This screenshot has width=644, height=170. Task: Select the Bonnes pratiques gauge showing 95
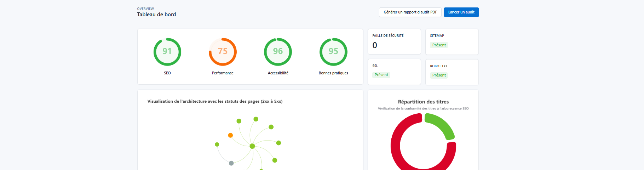[x=333, y=52]
